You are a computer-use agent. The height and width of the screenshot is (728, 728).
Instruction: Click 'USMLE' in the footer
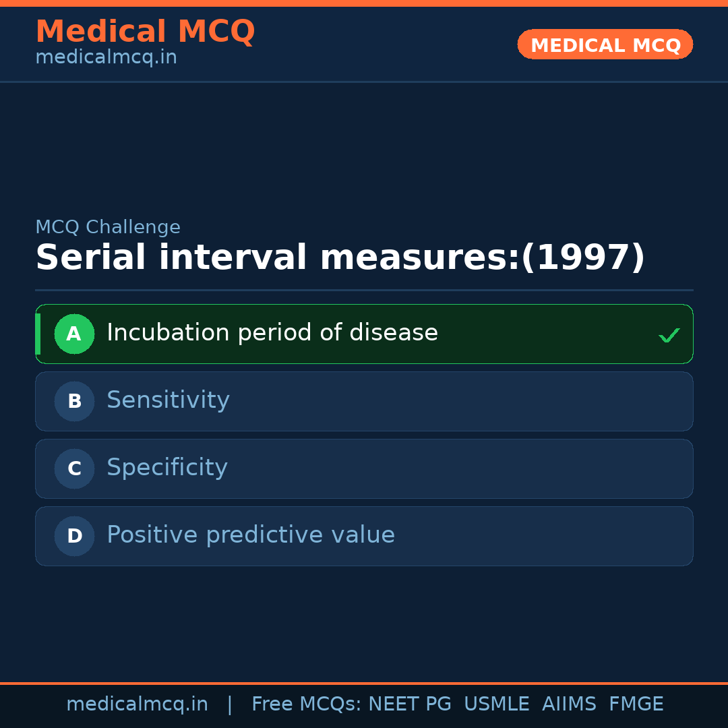click(x=496, y=704)
